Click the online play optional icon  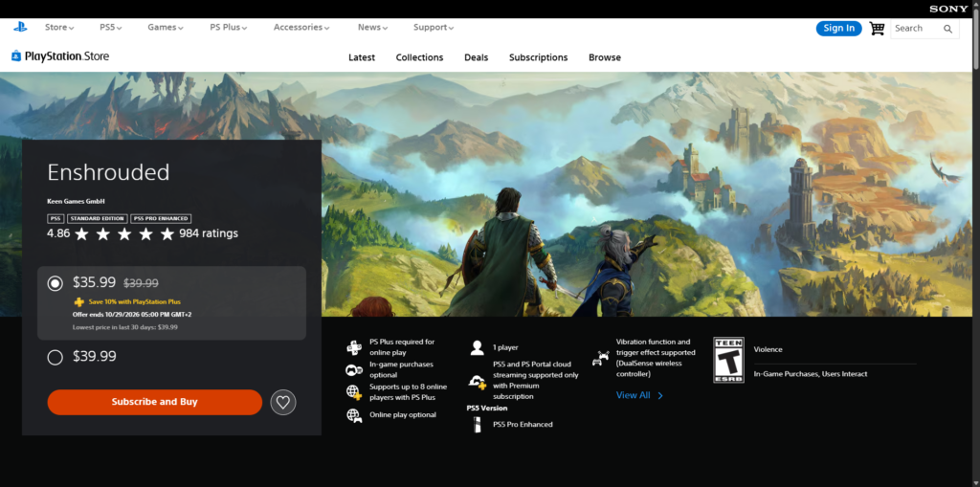pos(354,415)
